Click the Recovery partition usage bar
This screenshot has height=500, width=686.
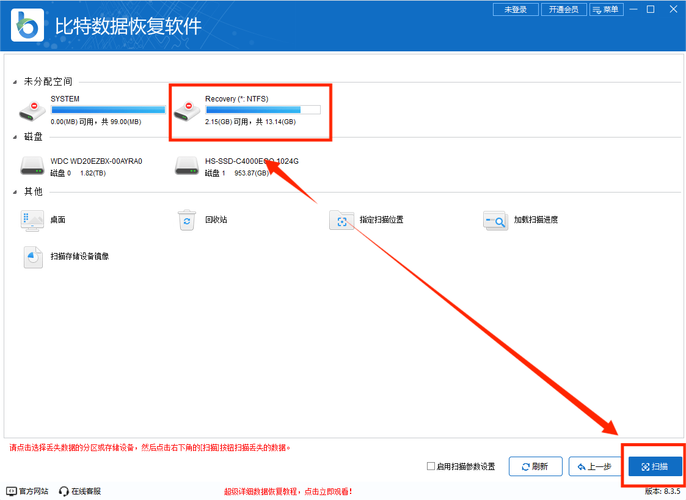[x=263, y=110]
